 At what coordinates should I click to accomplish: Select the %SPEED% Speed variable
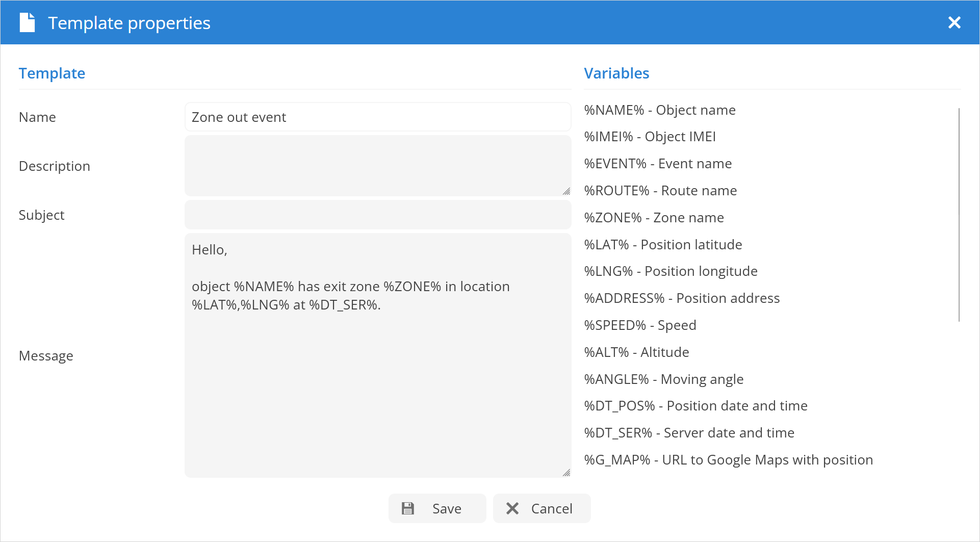[x=640, y=325]
